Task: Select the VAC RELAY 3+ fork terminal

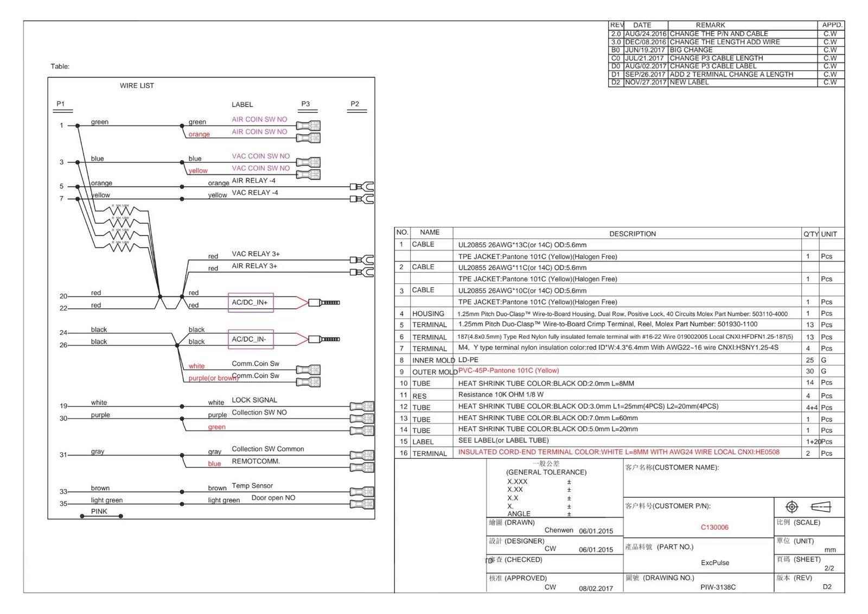Action: click(362, 260)
